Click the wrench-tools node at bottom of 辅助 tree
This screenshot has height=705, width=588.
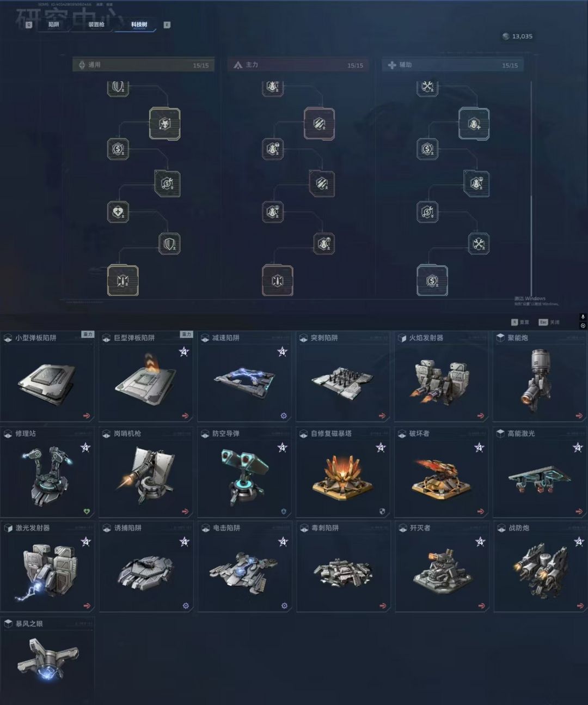[479, 244]
